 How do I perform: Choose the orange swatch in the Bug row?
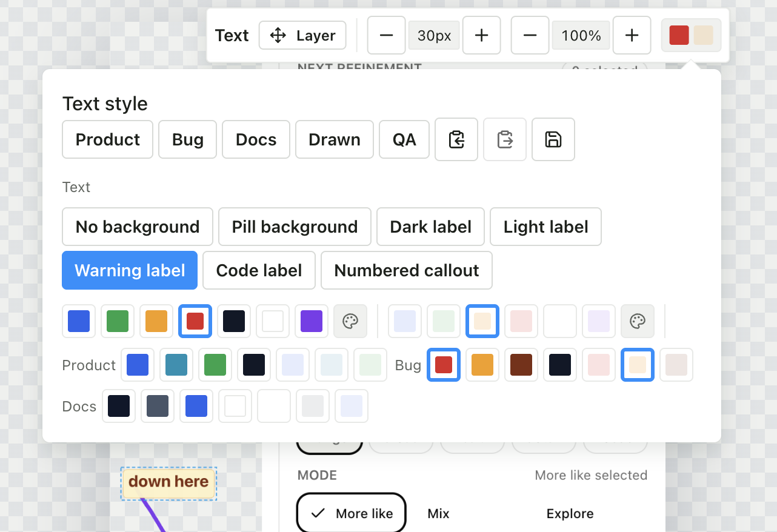pos(482,365)
